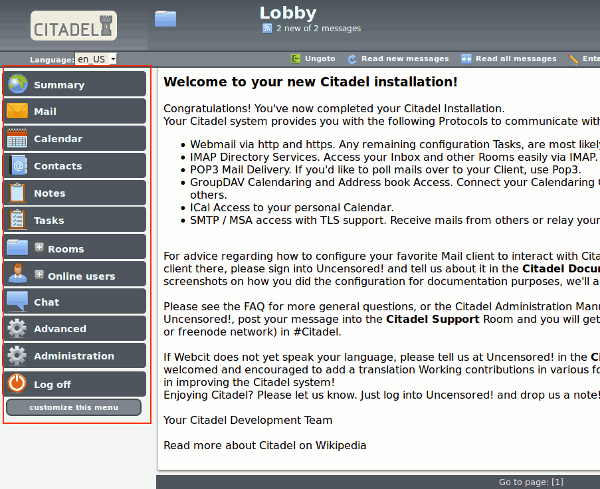Click the Mail envelope icon
Image resolution: width=600 pixels, height=489 pixels.
click(17, 111)
